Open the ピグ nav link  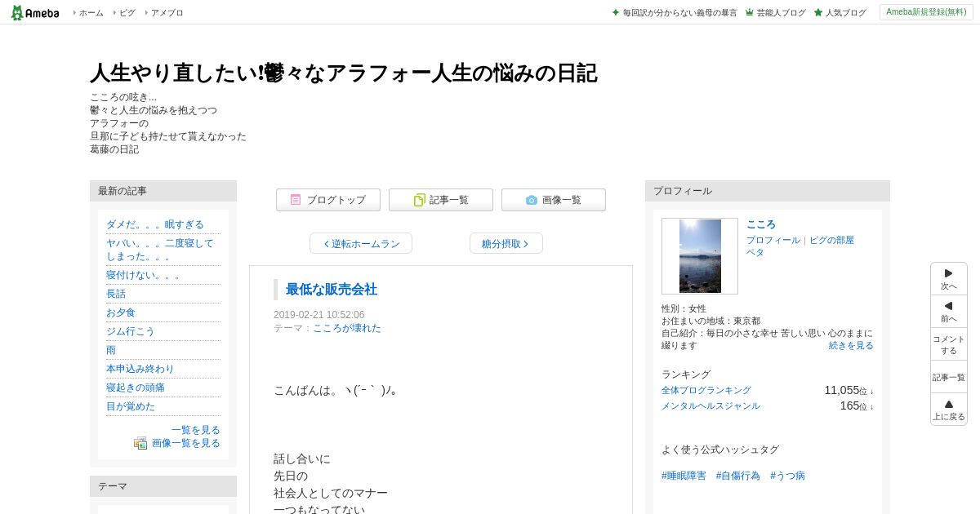coord(127,13)
